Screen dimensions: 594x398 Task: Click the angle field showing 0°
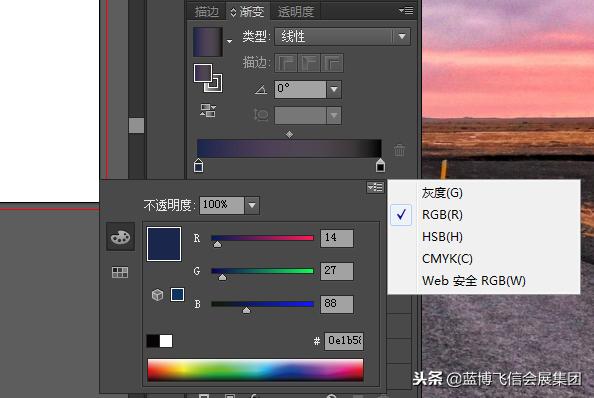point(300,90)
